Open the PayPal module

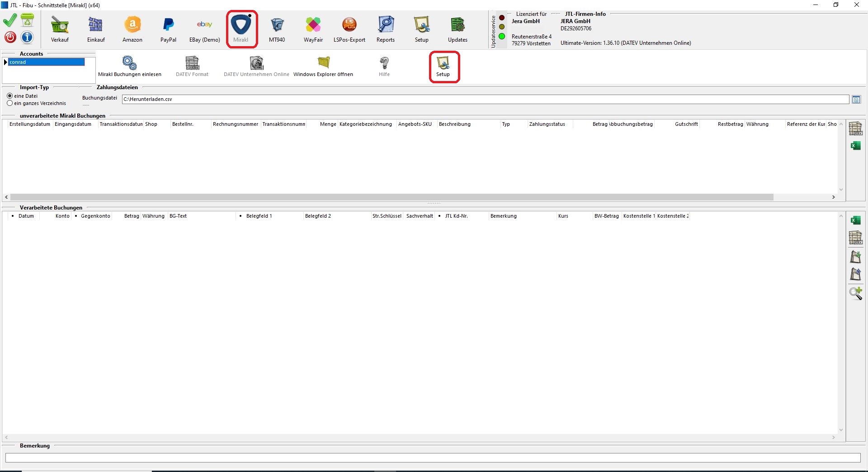click(168, 29)
